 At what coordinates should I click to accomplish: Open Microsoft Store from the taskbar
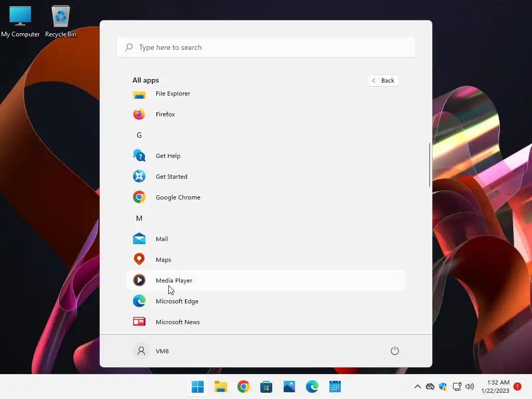pyautogui.click(x=267, y=387)
